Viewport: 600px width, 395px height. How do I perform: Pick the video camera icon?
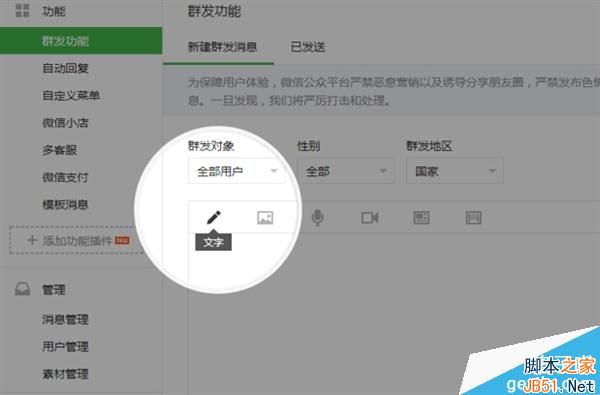point(370,218)
